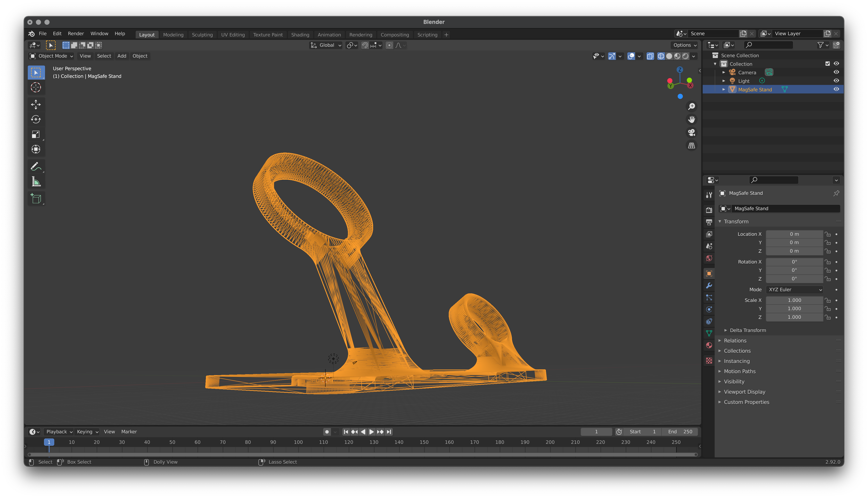Click the Add Cube tool

click(x=36, y=198)
